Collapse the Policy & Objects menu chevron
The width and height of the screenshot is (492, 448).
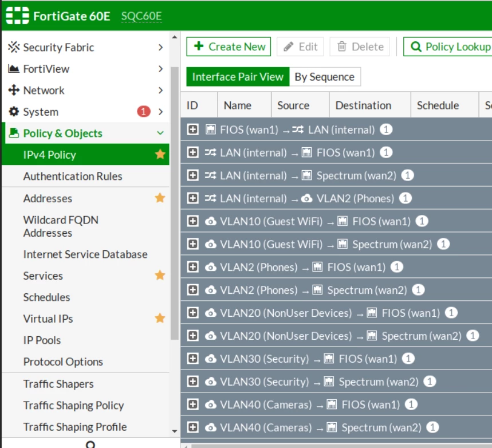[x=160, y=133]
